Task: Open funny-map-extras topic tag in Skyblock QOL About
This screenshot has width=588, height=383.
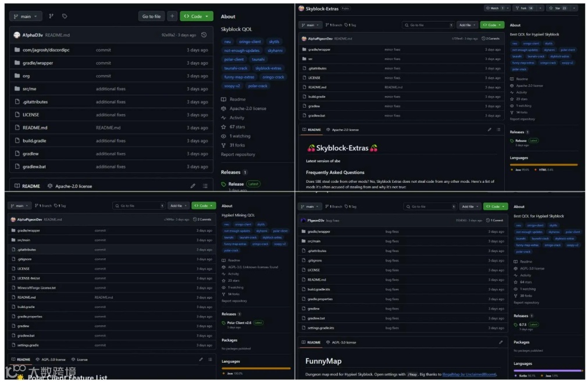Action: click(239, 77)
